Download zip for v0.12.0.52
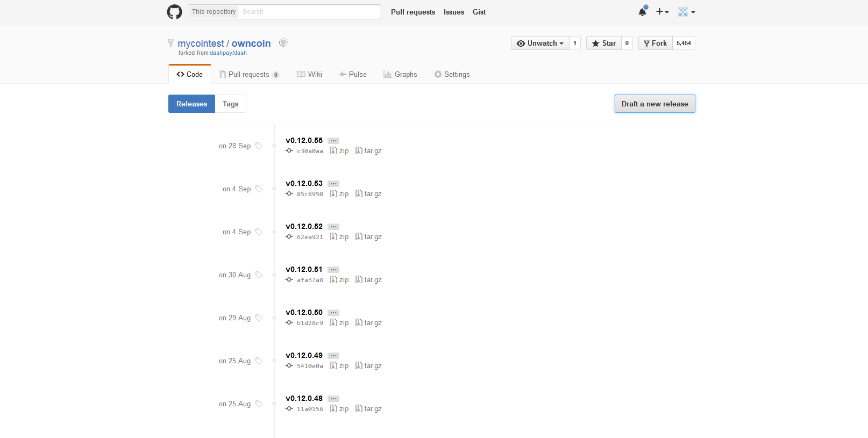Viewport: 868px width, 438px height. click(339, 237)
